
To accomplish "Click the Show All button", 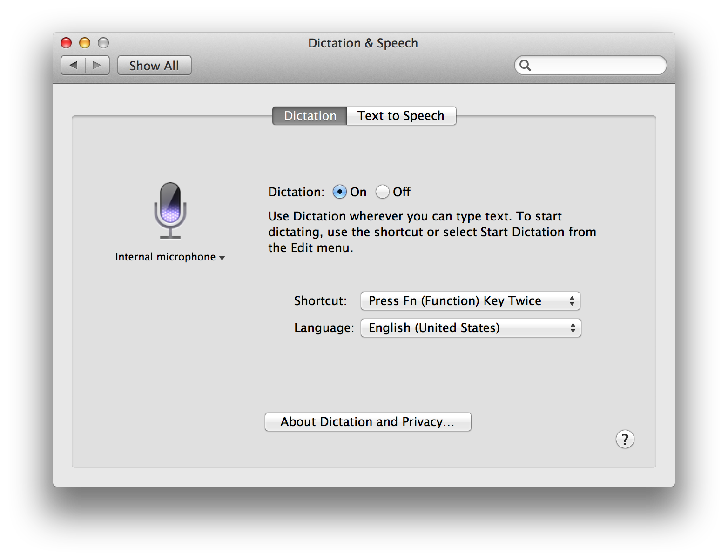I will (154, 65).
